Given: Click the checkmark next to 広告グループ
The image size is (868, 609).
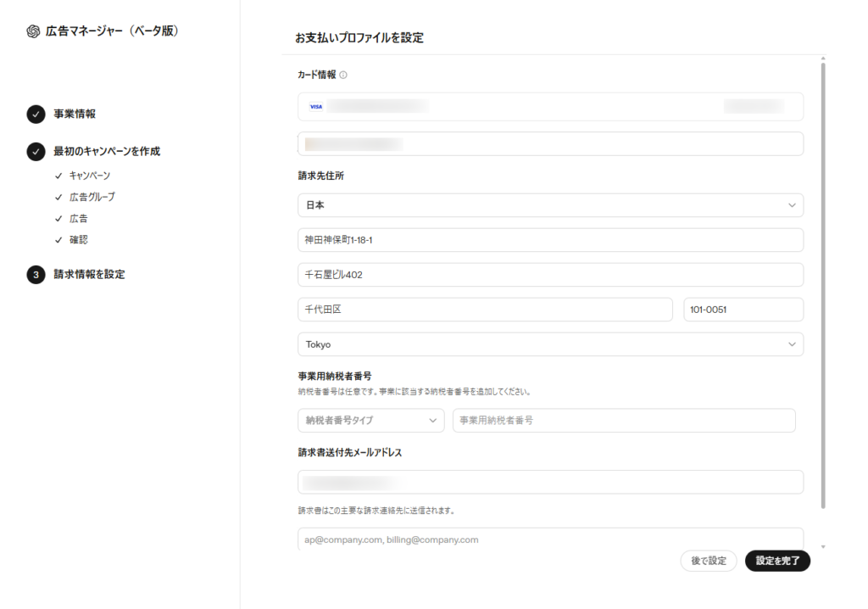Looking at the screenshot, I should click(x=58, y=198).
